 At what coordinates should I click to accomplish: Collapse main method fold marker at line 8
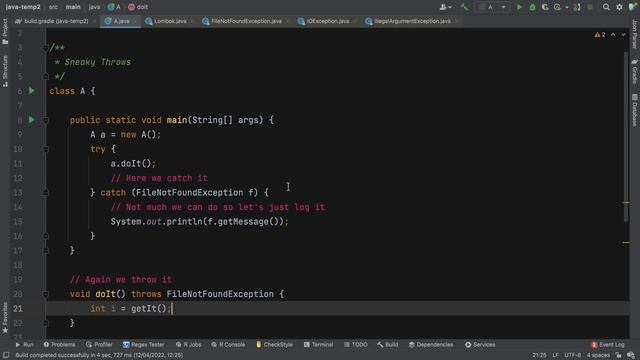click(x=46, y=120)
